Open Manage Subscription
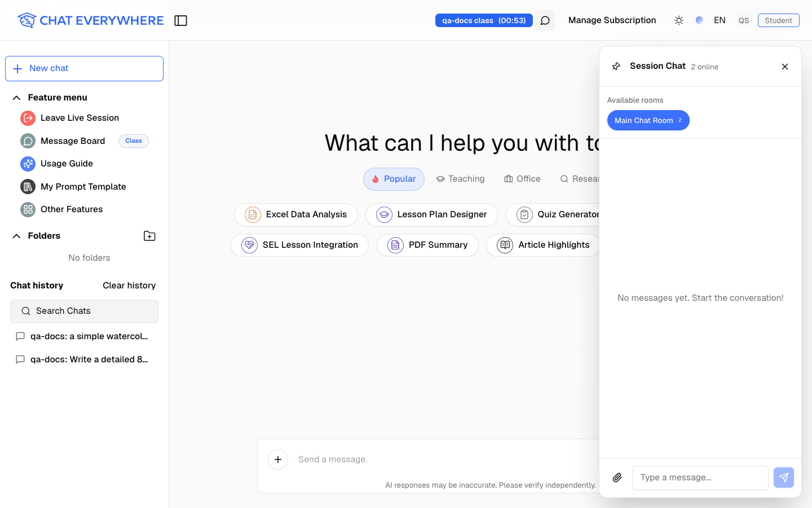 [x=612, y=20]
